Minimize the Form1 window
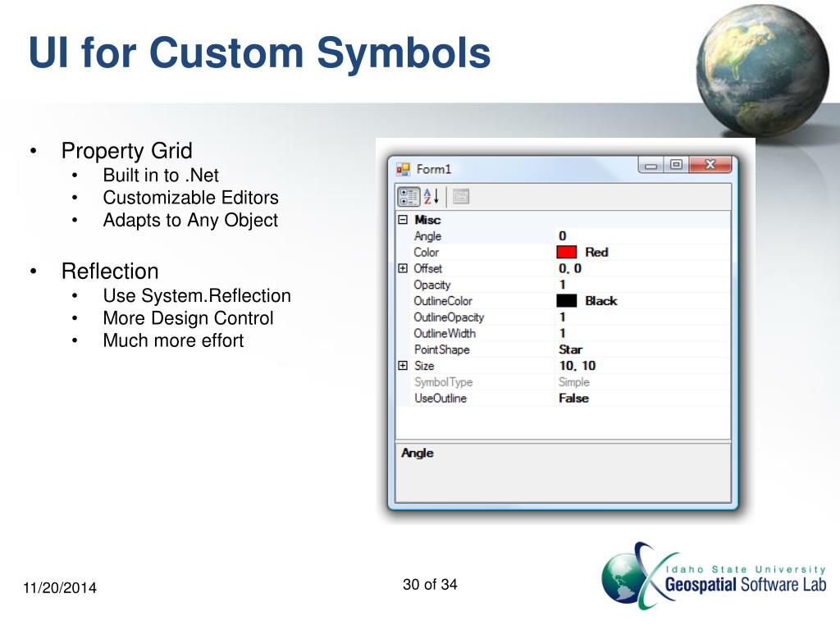The height and width of the screenshot is (630, 840). click(651, 165)
